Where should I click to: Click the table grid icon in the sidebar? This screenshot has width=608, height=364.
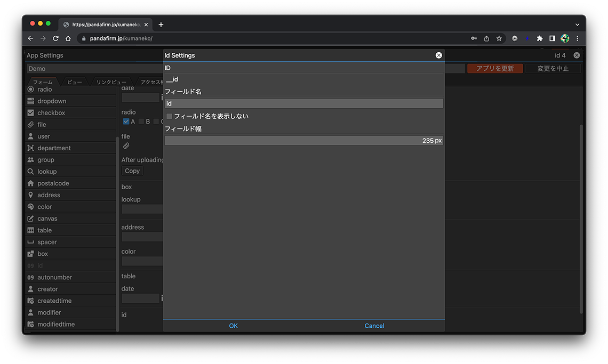[x=30, y=230]
